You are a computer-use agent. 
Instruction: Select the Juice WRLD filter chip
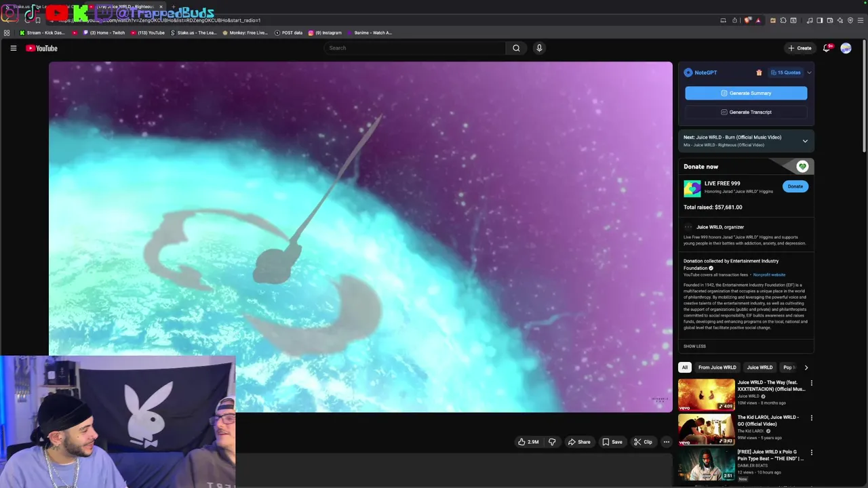[759, 367]
